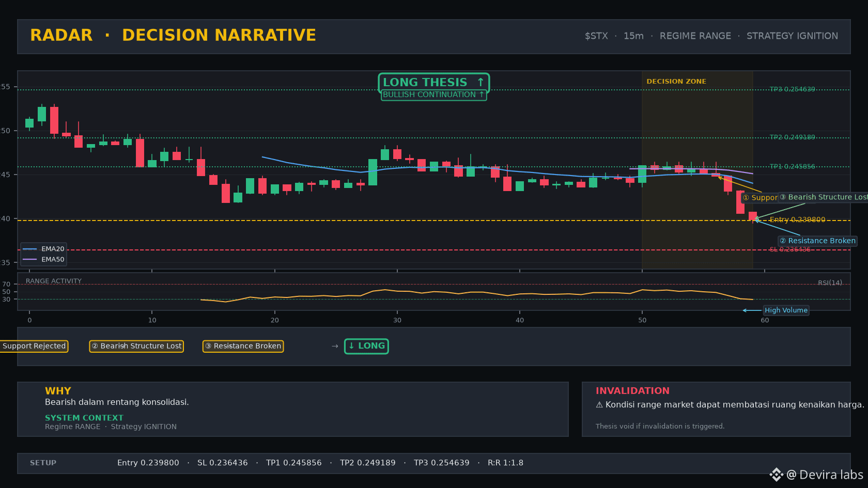Click the TP3 0.254639 level label

pyautogui.click(x=792, y=89)
